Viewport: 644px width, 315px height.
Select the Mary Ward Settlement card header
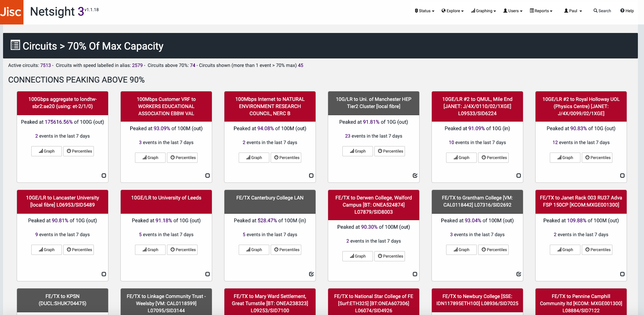(270, 302)
